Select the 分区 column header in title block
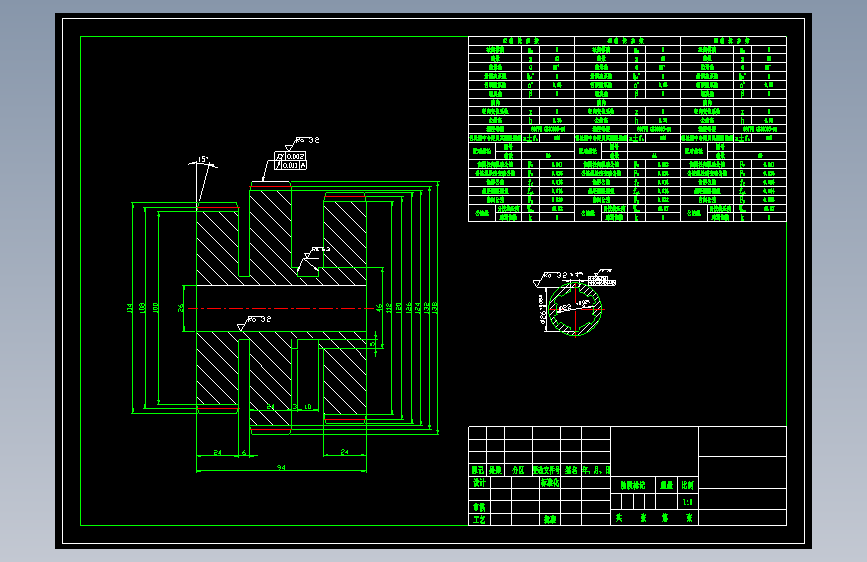 click(518, 470)
